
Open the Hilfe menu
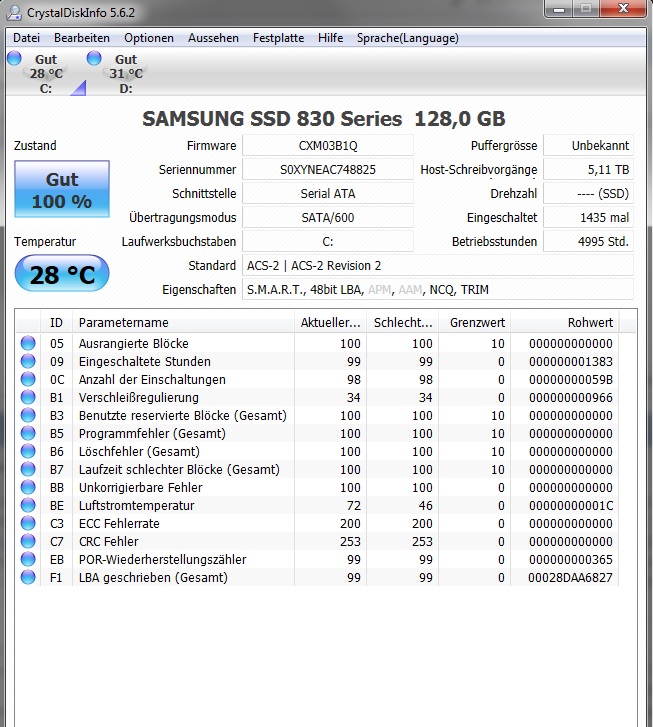point(331,38)
